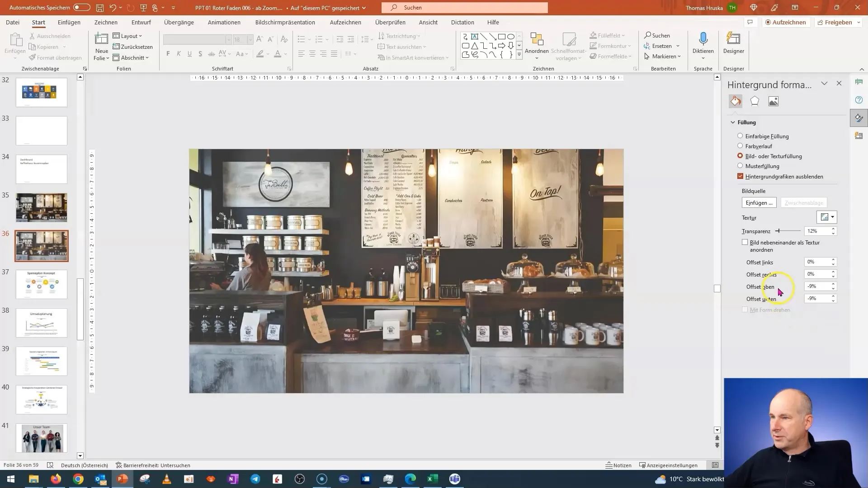Select Farbverlauf fill option
This screenshot has width=868, height=488.
click(x=740, y=146)
